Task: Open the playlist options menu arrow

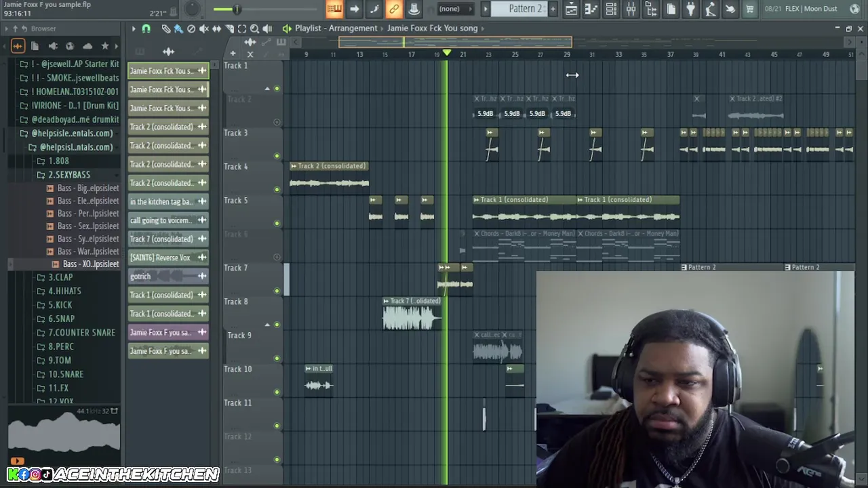Action: tap(134, 28)
